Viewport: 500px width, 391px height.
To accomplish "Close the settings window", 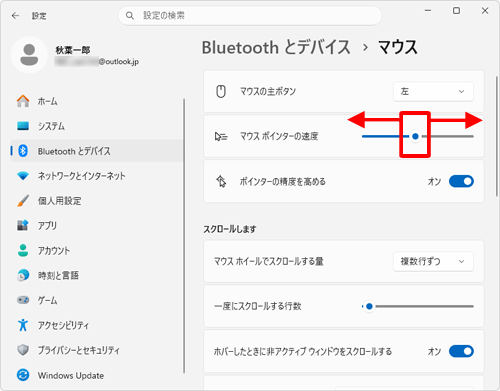I will click(x=485, y=11).
